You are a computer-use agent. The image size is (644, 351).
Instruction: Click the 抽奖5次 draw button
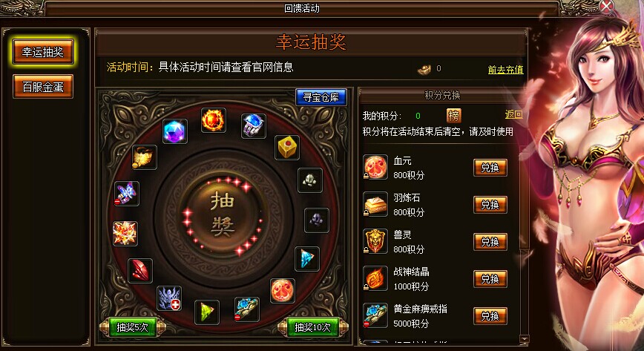(132, 327)
